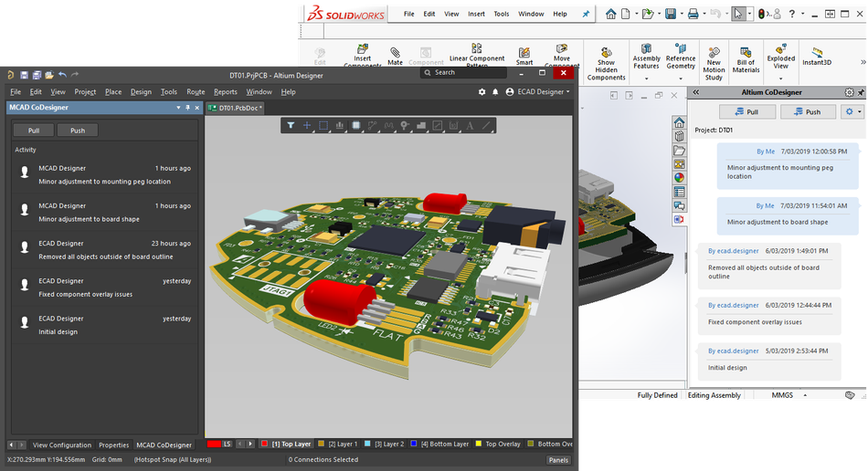Viewport: 868px width, 471px height.
Task: Switch to the View Configuration tab
Action: 61,445
